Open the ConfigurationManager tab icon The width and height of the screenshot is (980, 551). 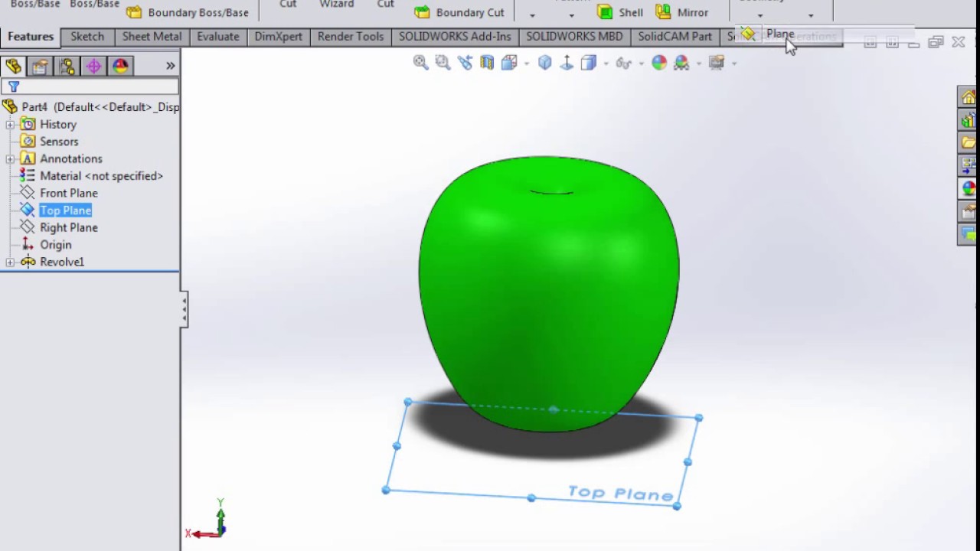tap(67, 67)
